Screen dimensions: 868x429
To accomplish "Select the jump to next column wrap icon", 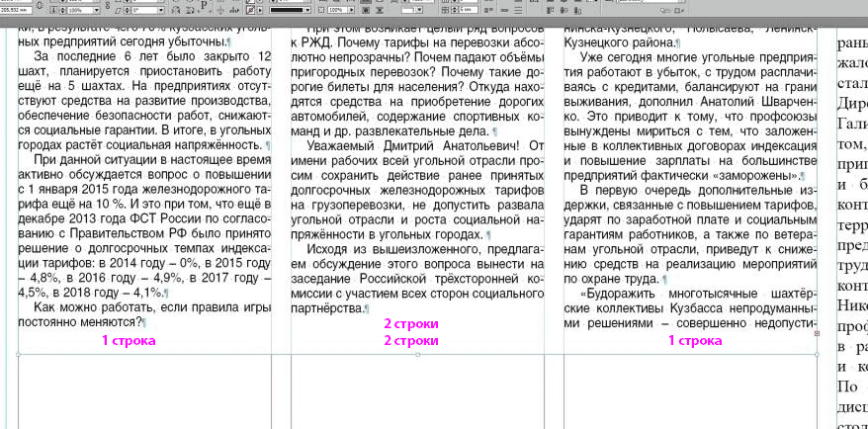I will (381, 10).
